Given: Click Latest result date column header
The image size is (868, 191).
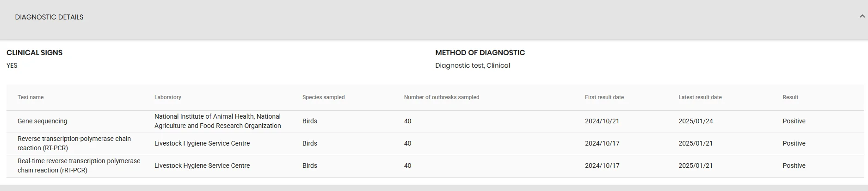Looking at the screenshot, I should click(700, 97).
